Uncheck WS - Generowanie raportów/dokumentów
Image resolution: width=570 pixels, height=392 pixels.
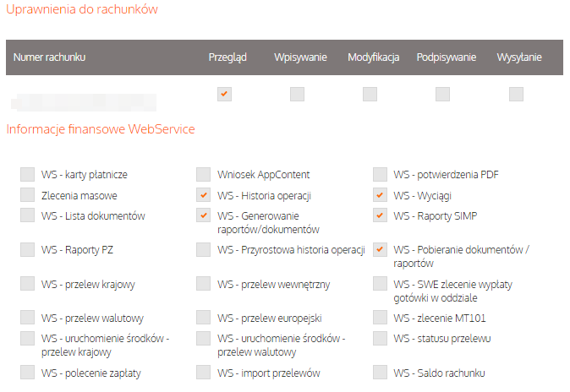point(203,215)
